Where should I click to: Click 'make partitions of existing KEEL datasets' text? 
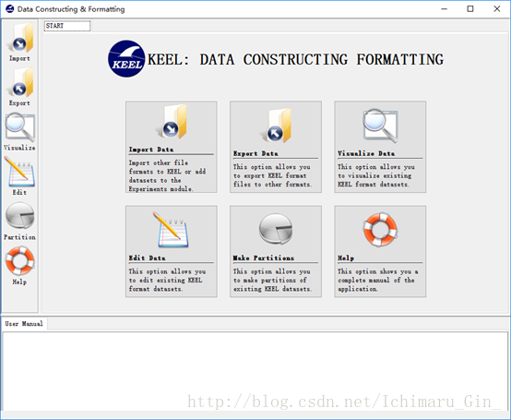pyautogui.click(x=272, y=280)
